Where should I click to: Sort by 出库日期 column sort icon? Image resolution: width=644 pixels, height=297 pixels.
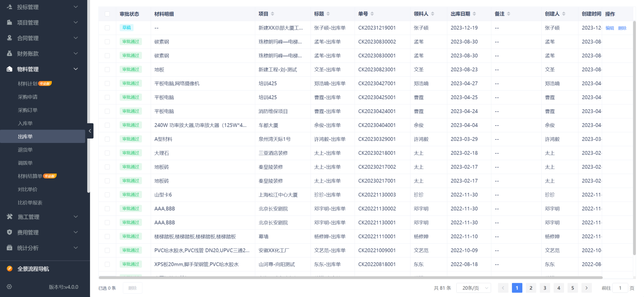click(474, 14)
